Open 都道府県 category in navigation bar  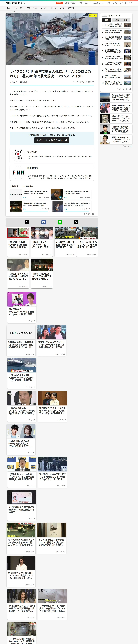71,8
